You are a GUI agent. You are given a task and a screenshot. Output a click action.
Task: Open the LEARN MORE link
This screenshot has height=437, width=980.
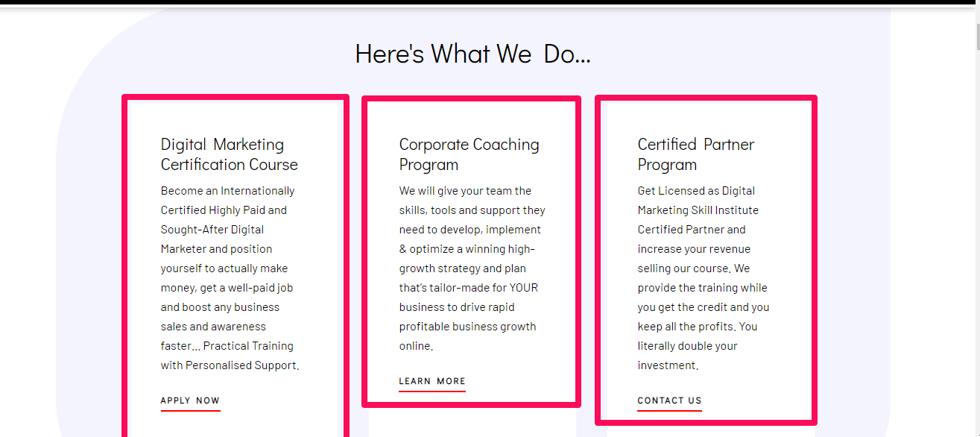(432, 381)
